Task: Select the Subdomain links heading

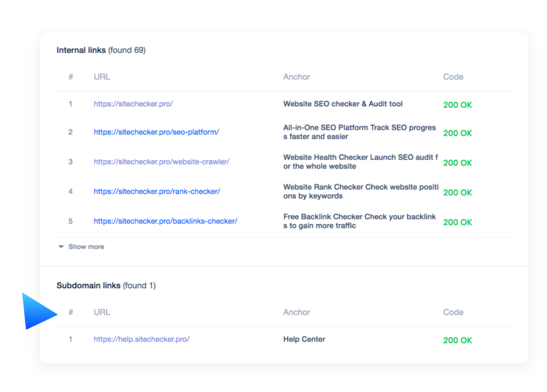Action: pos(88,286)
